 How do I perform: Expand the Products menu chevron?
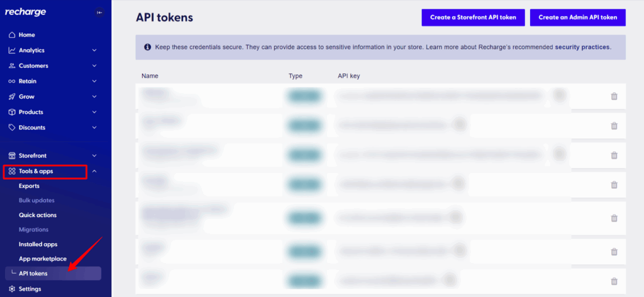click(94, 112)
